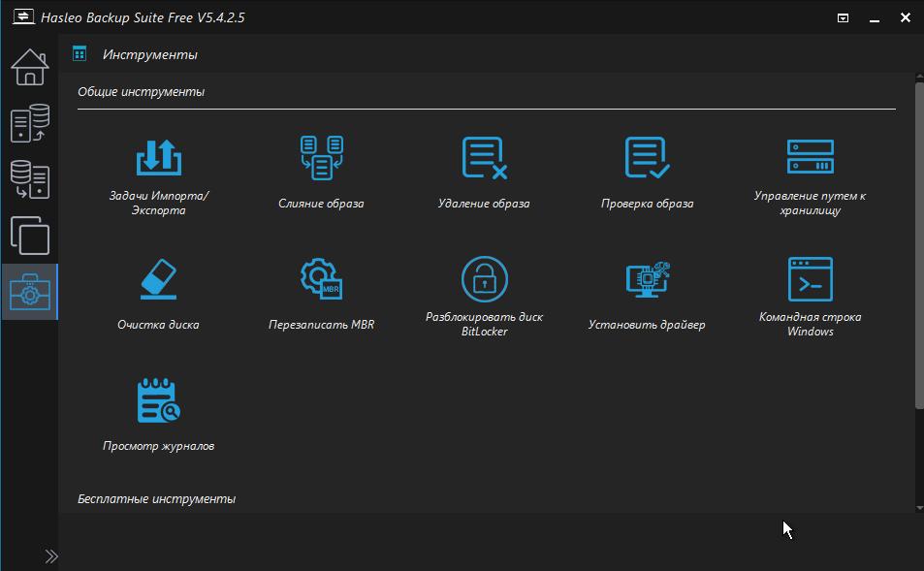The image size is (924, 571).
Task: Open the log viewer tool
Action: click(x=159, y=401)
